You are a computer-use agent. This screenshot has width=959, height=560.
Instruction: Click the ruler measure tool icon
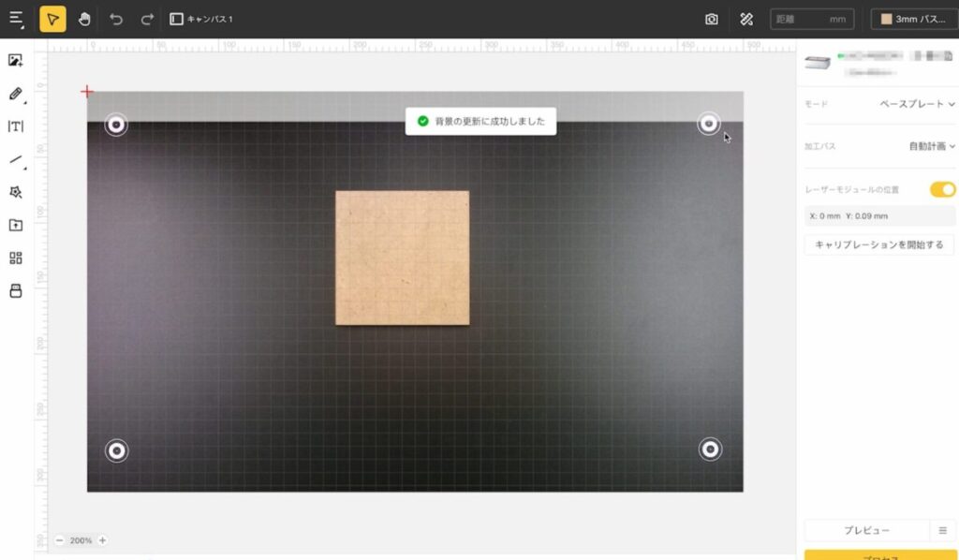(x=746, y=19)
